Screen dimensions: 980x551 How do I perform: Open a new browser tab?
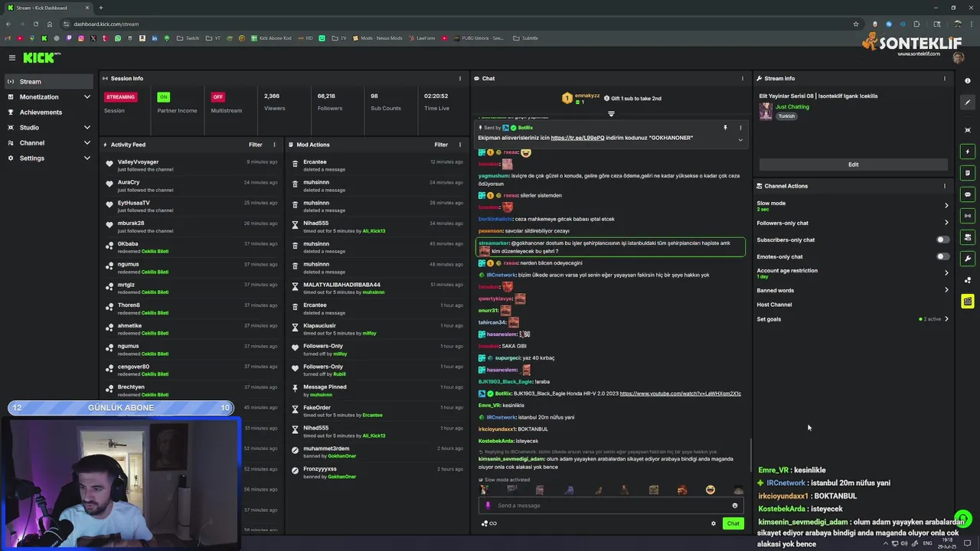100,8
